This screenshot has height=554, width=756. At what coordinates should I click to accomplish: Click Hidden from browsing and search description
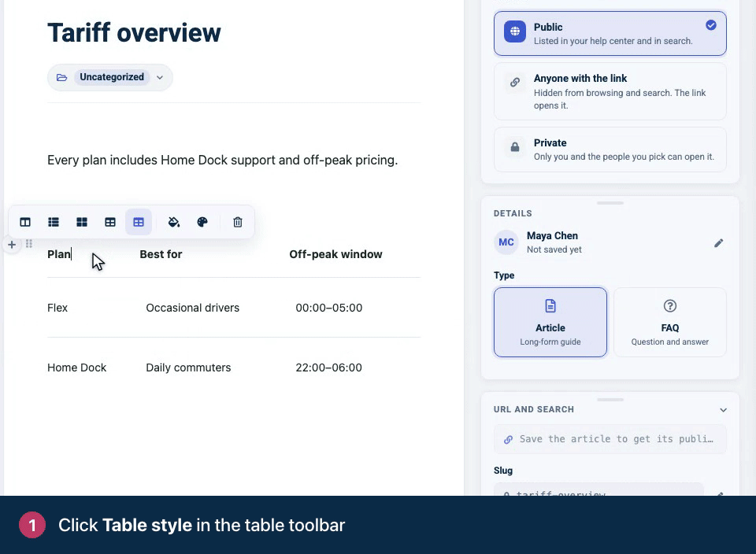click(x=620, y=98)
